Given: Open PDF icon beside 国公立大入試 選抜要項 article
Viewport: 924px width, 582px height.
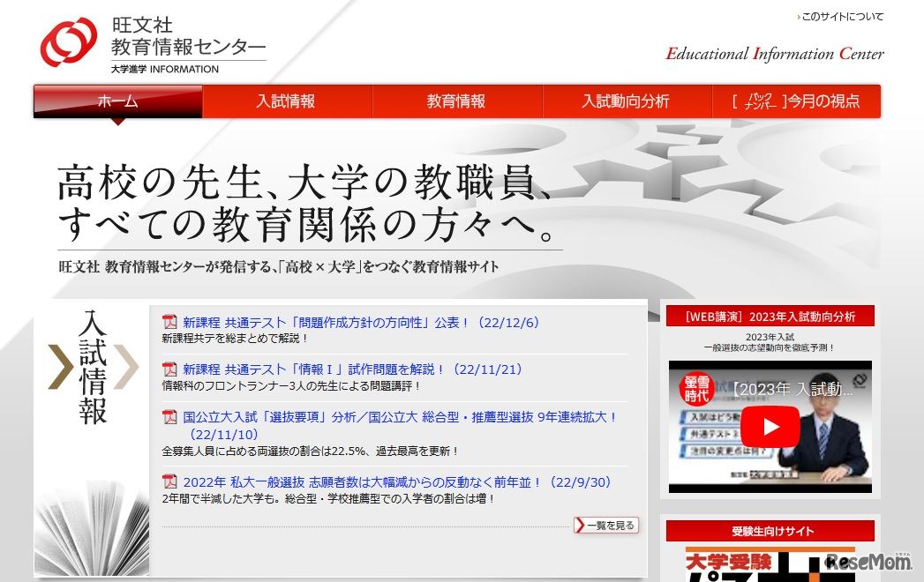Looking at the screenshot, I should point(169,417).
